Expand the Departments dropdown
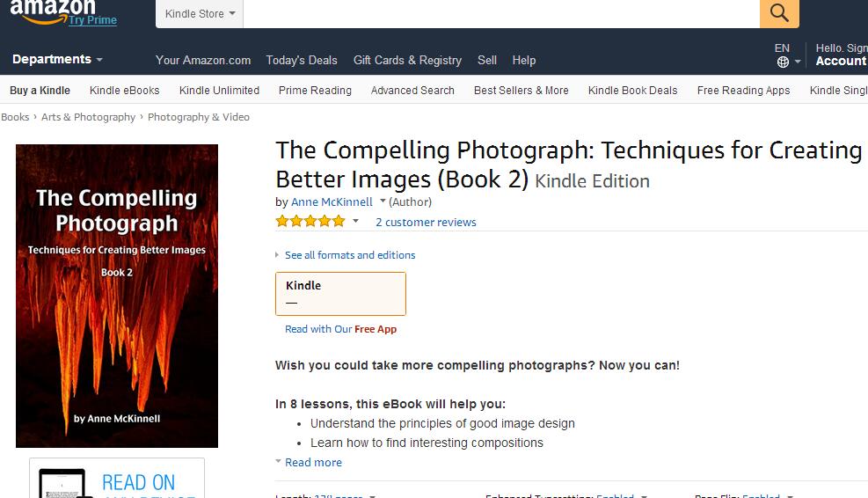The height and width of the screenshot is (498, 868). [x=57, y=59]
